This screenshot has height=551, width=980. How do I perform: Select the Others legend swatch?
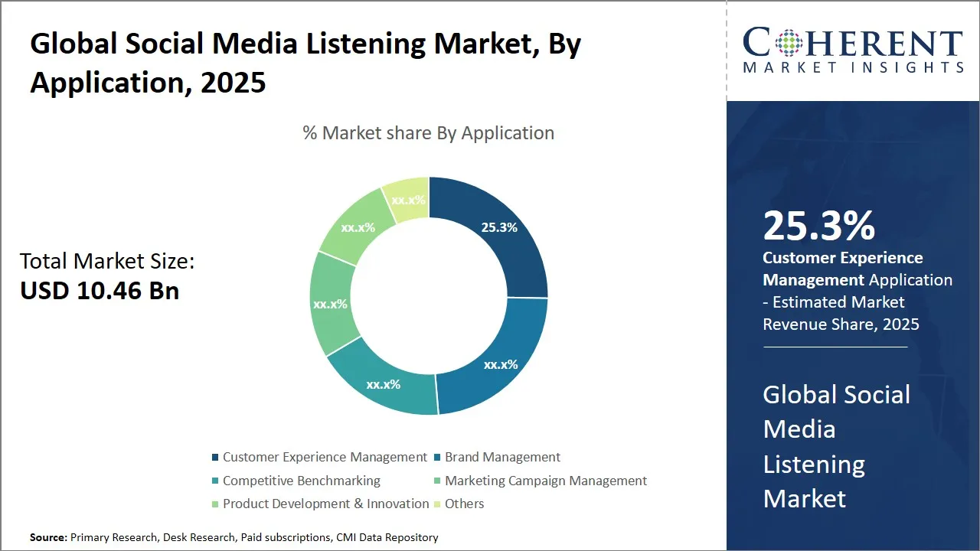tap(437, 504)
